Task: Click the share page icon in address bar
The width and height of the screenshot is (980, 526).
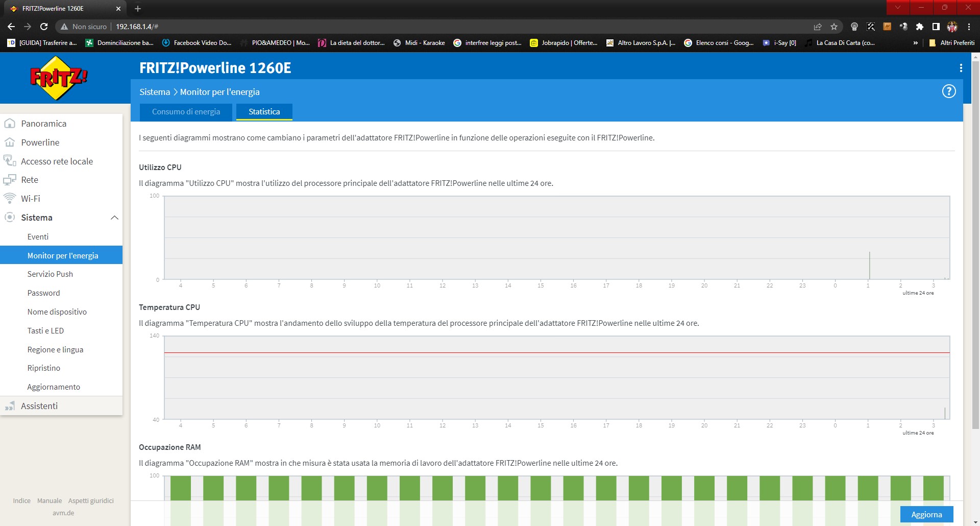Action: click(x=818, y=27)
